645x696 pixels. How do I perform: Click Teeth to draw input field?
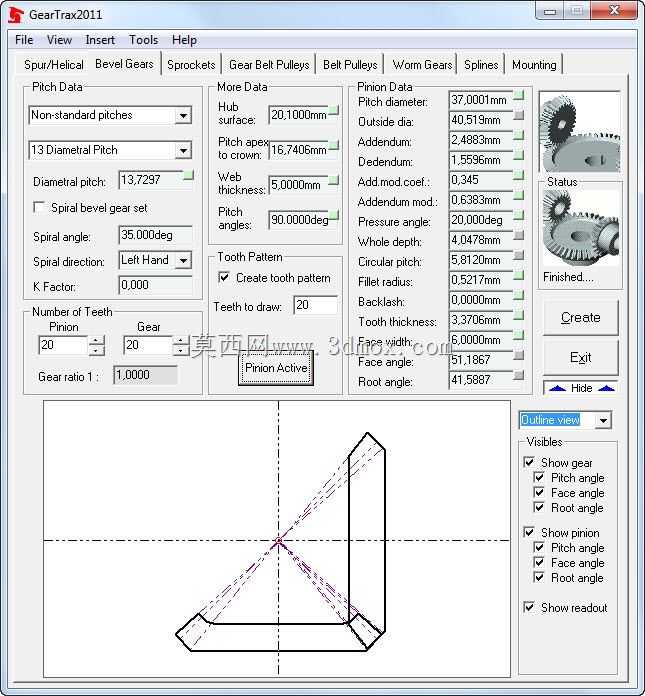(x=315, y=305)
